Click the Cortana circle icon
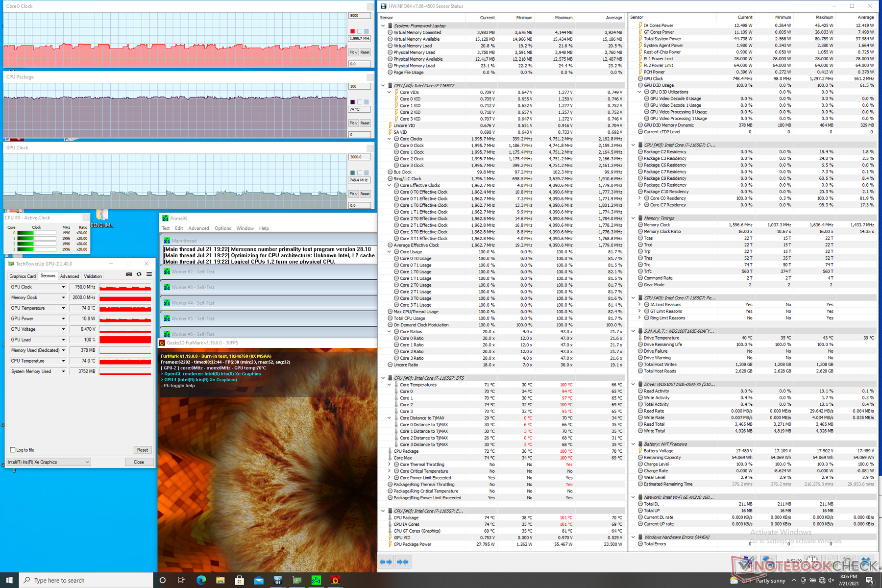This screenshot has height=588, width=882. pos(163,580)
